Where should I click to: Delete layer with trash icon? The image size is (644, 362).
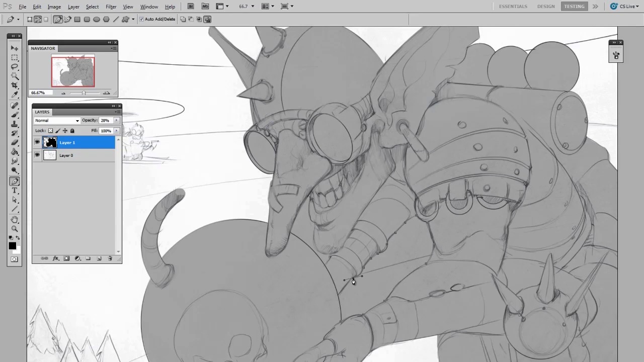110,258
